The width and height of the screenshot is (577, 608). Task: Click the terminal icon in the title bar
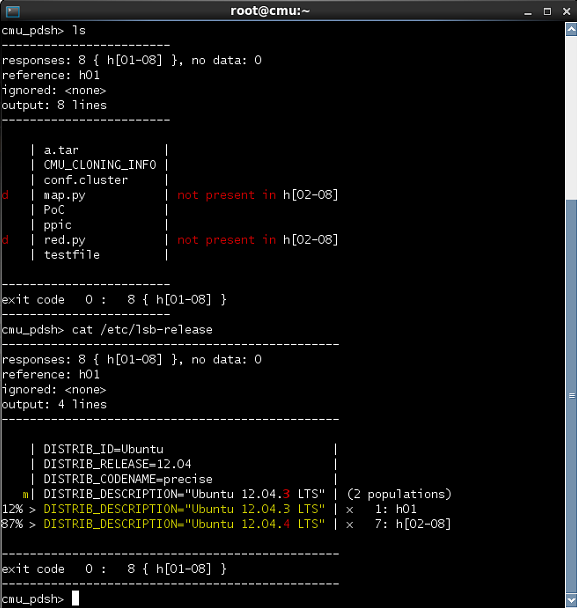pyautogui.click(x=13, y=11)
